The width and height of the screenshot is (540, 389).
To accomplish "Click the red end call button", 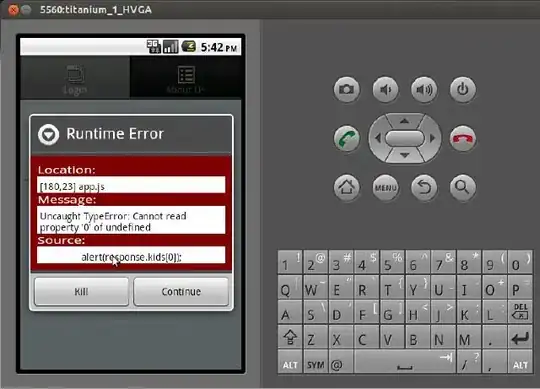I will (x=463, y=138).
